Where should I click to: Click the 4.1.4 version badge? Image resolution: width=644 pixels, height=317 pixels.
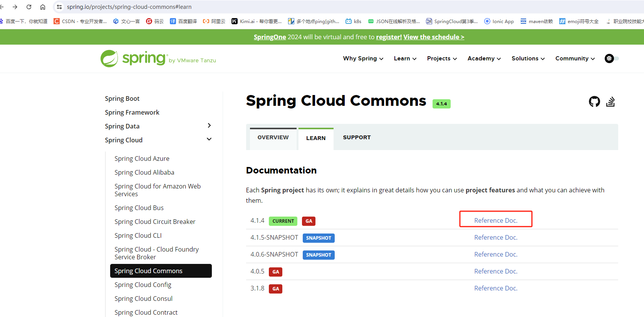441,104
